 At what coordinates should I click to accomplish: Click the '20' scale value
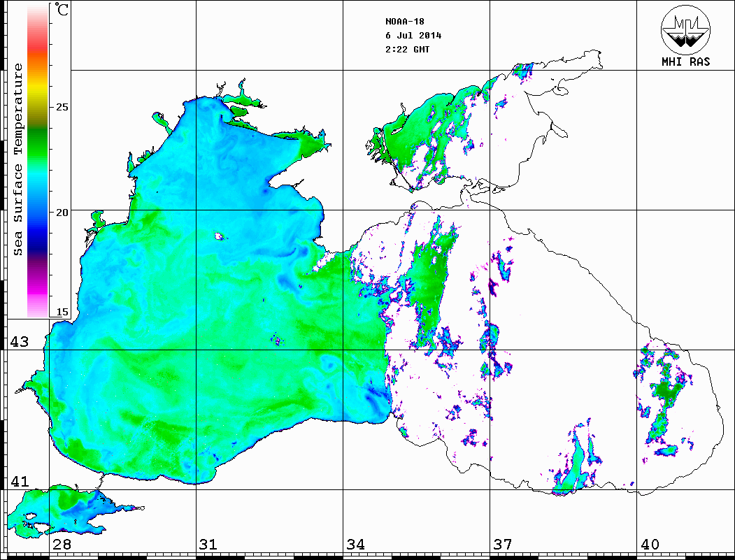point(62,213)
